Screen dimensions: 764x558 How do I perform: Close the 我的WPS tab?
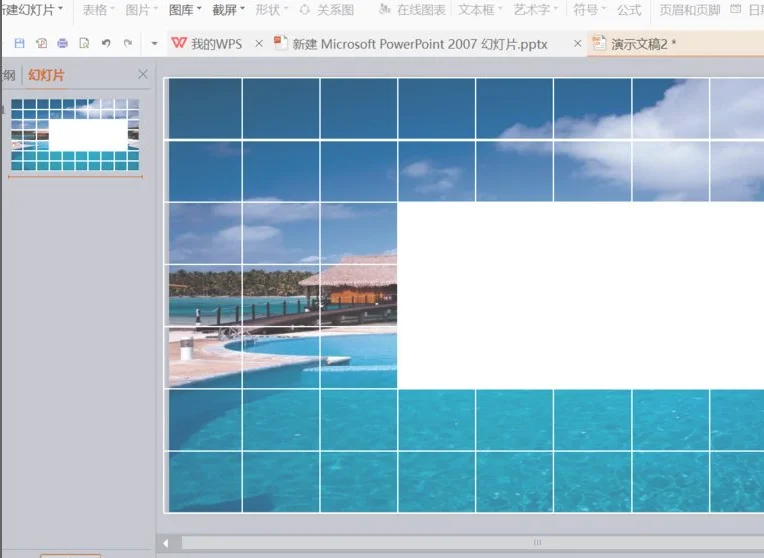pos(259,43)
